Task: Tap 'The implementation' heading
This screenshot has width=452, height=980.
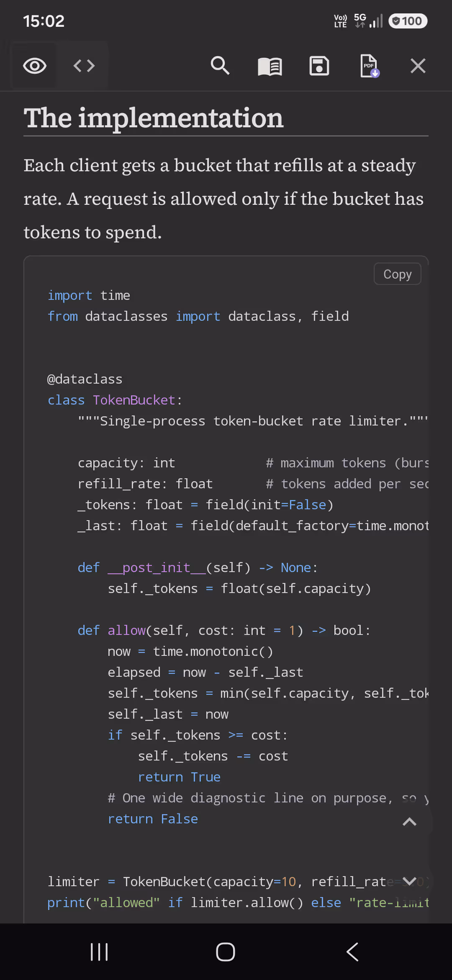Action: [x=154, y=118]
